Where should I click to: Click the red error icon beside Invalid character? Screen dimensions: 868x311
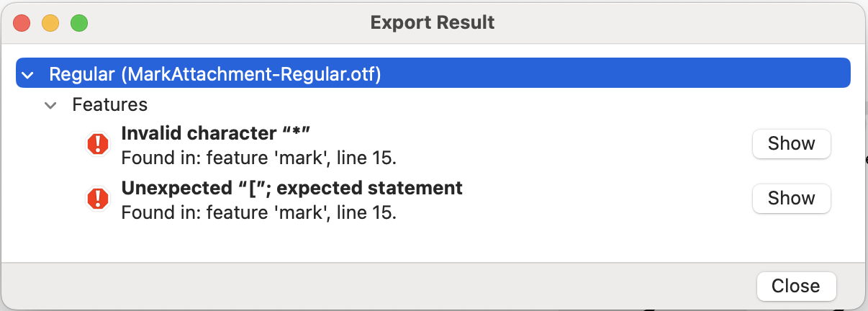[97, 144]
